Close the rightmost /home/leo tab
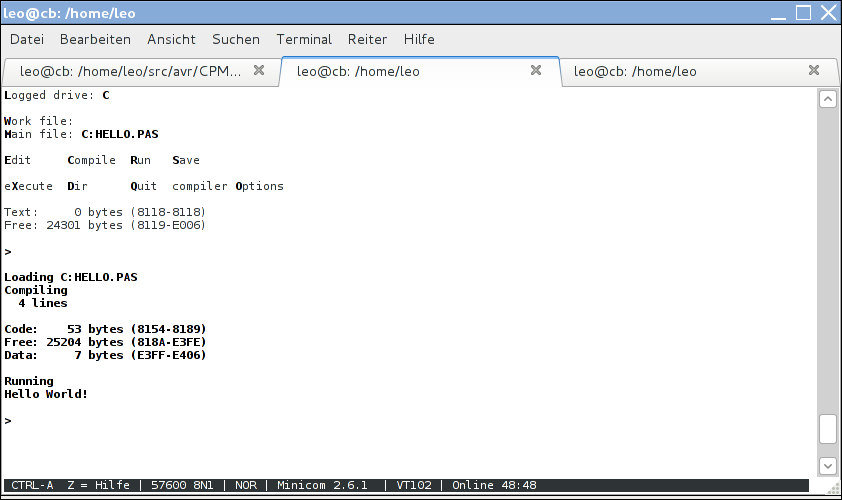 point(814,70)
